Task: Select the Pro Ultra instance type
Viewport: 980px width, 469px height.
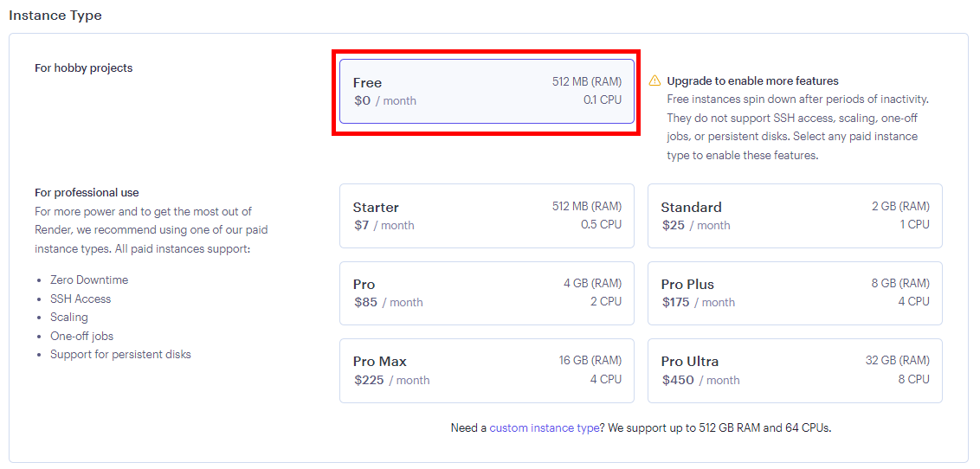Action: [x=795, y=370]
